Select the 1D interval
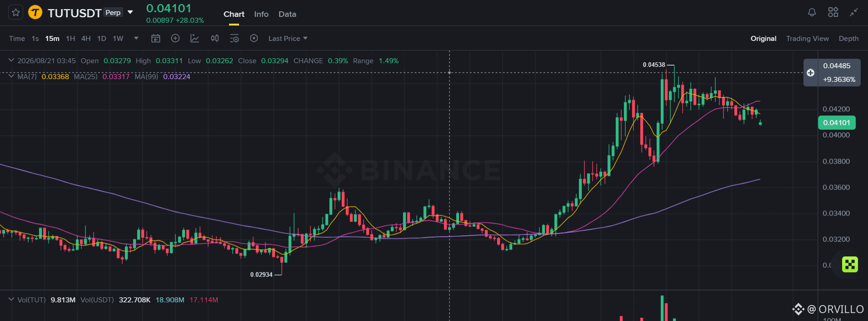The height and width of the screenshot is (321, 868). [102, 39]
